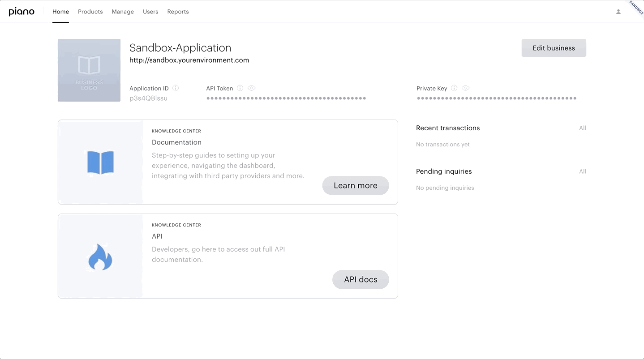Open the Products menu

point(90,12)
